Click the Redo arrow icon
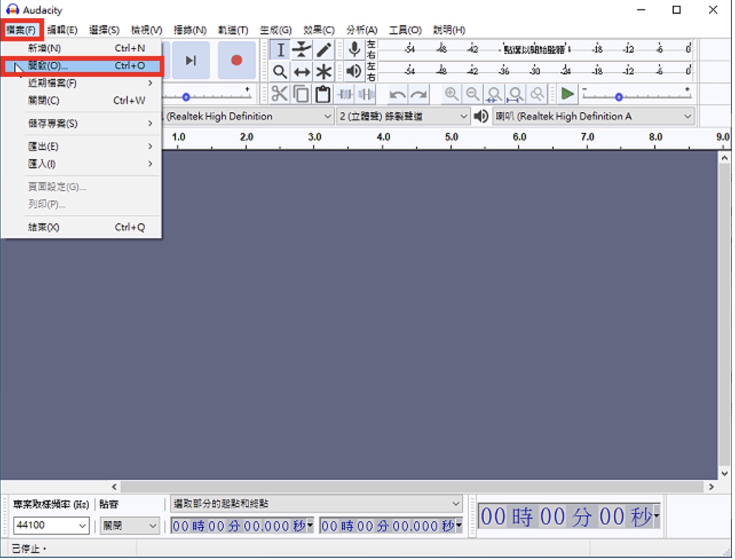Image resolution: width=735 pixels, height=560 pixels. tap(419, 94)
